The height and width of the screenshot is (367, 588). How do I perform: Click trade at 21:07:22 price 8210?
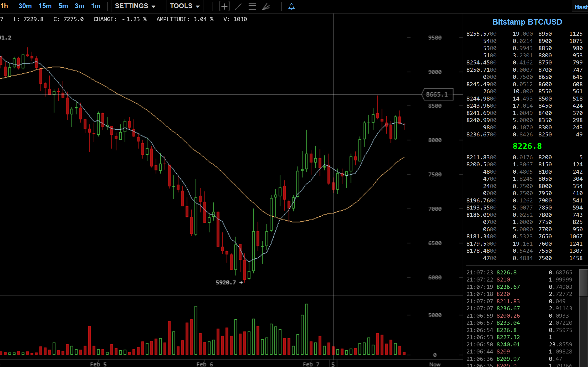click(519, 280)
